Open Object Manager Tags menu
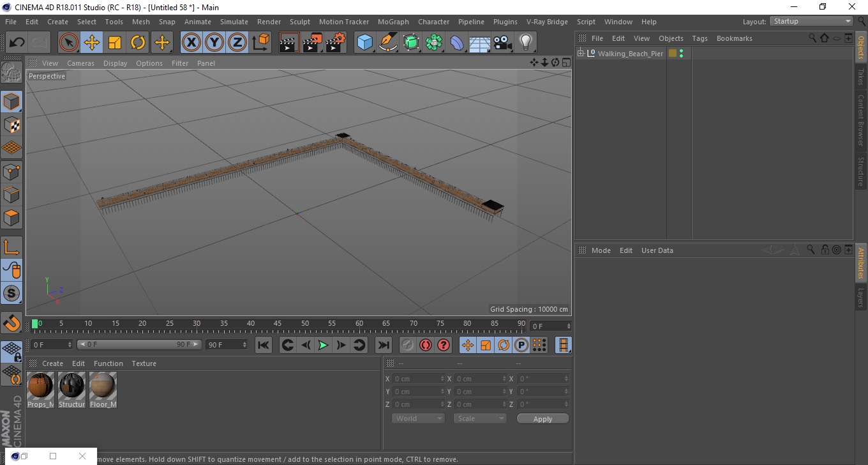The width and height of the screenshot is (868, 465). click(700, 38)
